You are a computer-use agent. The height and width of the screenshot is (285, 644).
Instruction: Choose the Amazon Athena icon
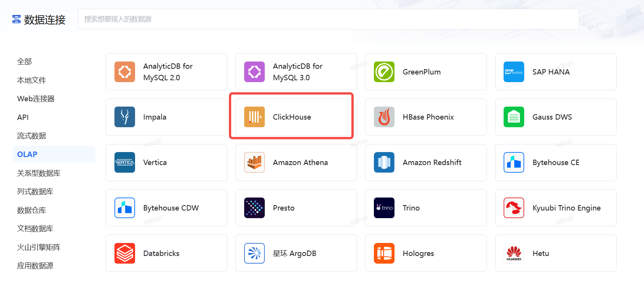pyautogui.click(x=254, y=162)
